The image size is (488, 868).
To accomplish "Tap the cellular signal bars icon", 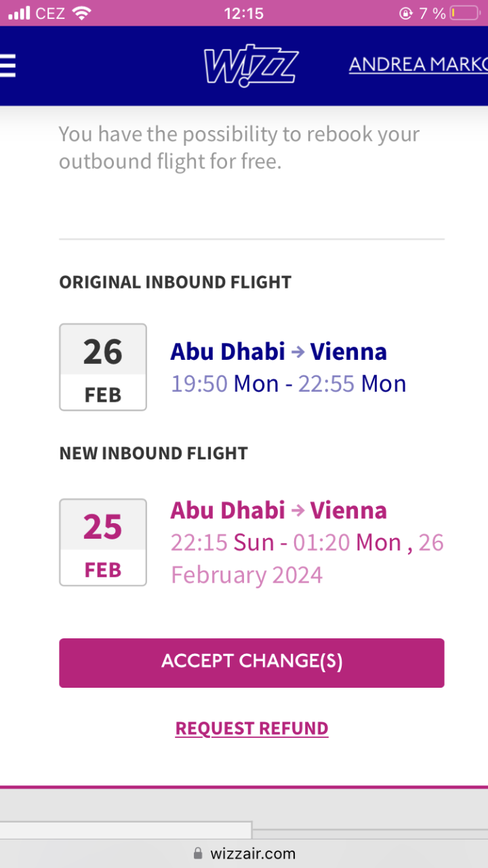I will tap(19, 13).
